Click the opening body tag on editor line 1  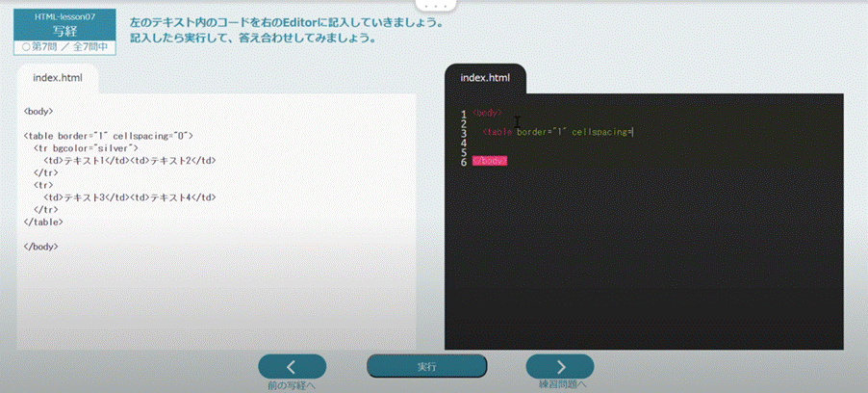pos(487,114)
